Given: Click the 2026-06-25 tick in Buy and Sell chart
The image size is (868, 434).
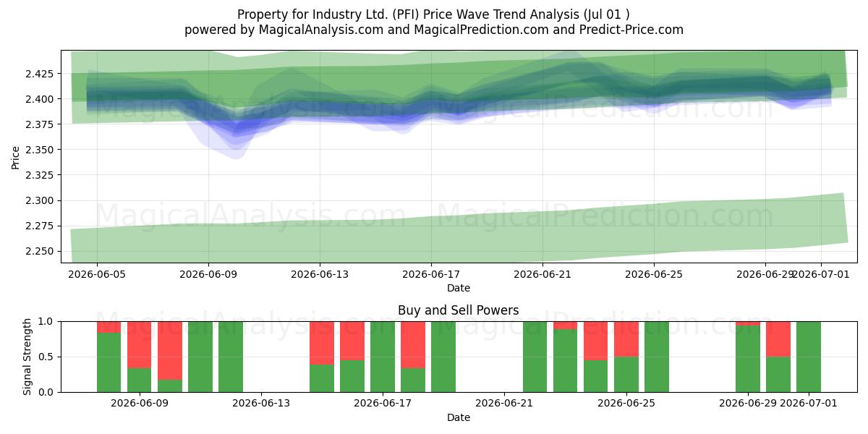Looking at the screenshot, I should [625, 404].
